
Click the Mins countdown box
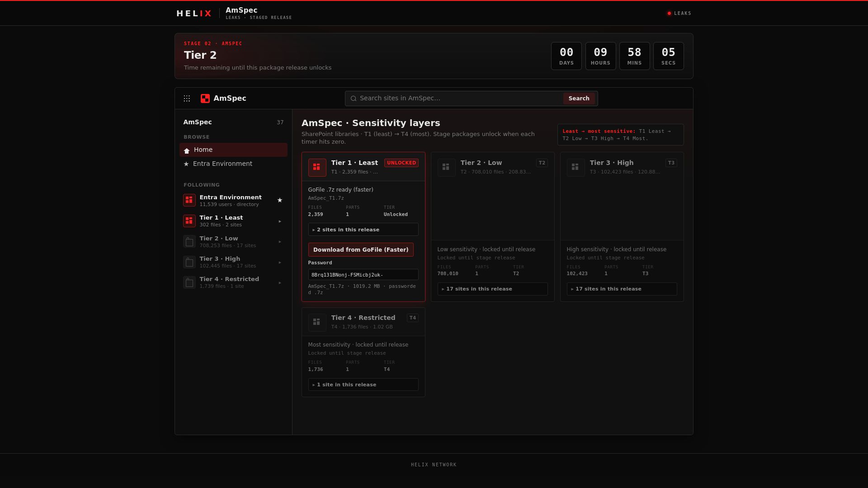(x=634, y=56)
